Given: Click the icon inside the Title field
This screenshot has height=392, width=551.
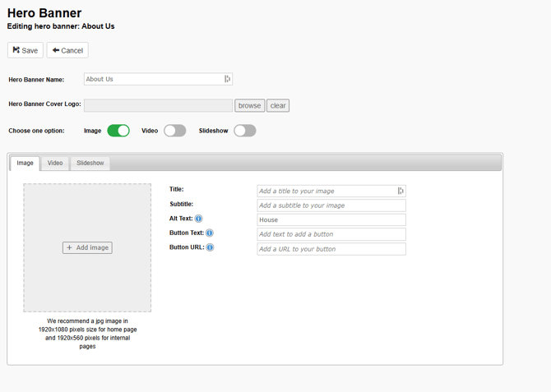Looking at the screenshot, I should point(401,191).
